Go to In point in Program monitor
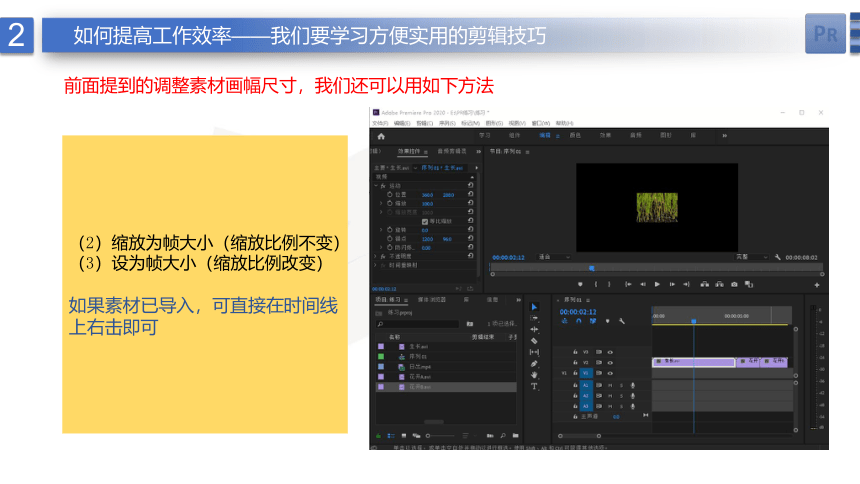Image resolution: width=860 pixels, height=484 pixels. [x=629, y=284]
